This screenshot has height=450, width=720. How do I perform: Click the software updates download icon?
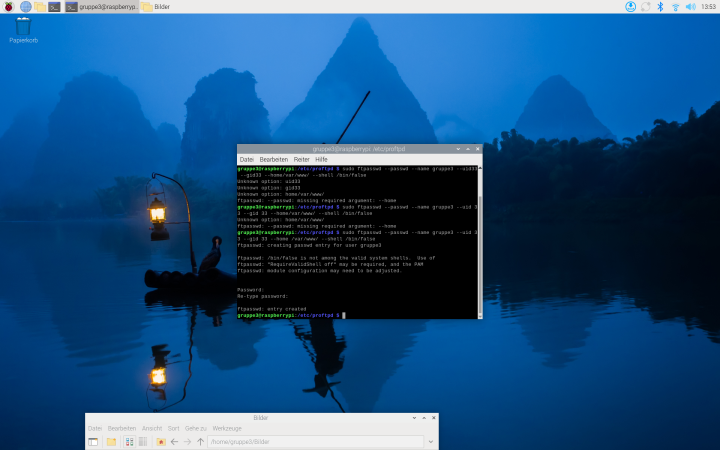[x=631, y=7]
